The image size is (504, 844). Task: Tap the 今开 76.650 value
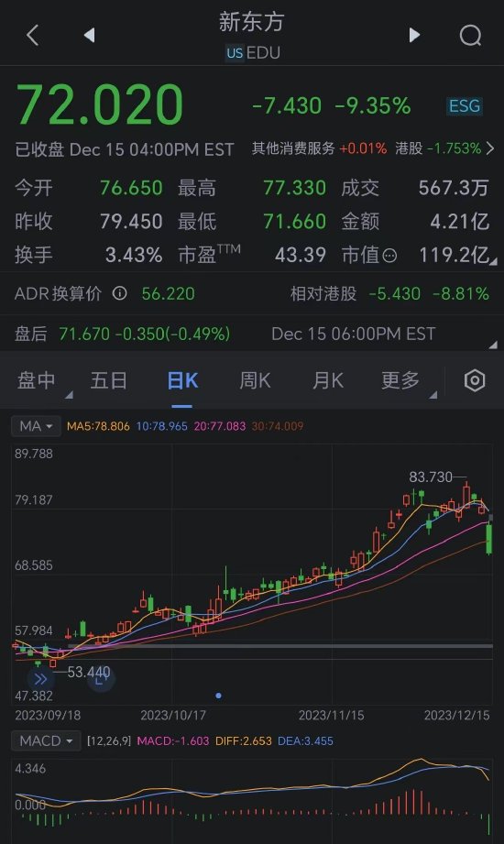coord(131,188)
